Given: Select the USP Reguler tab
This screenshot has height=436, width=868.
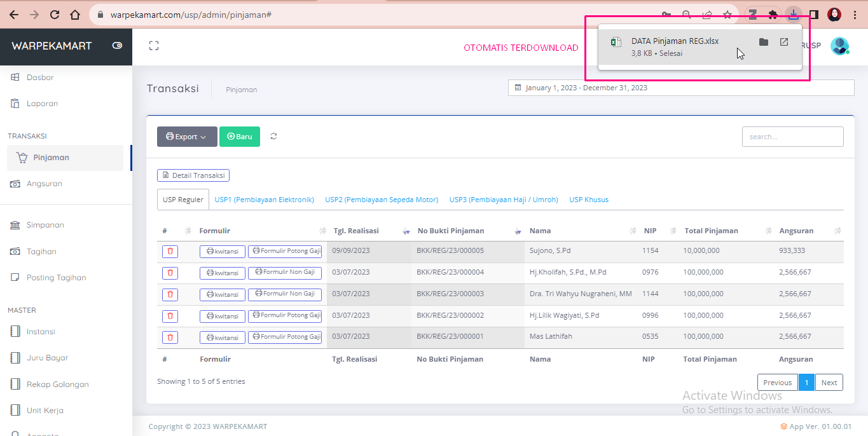Looking at the screenshot, I should [183, 200].
